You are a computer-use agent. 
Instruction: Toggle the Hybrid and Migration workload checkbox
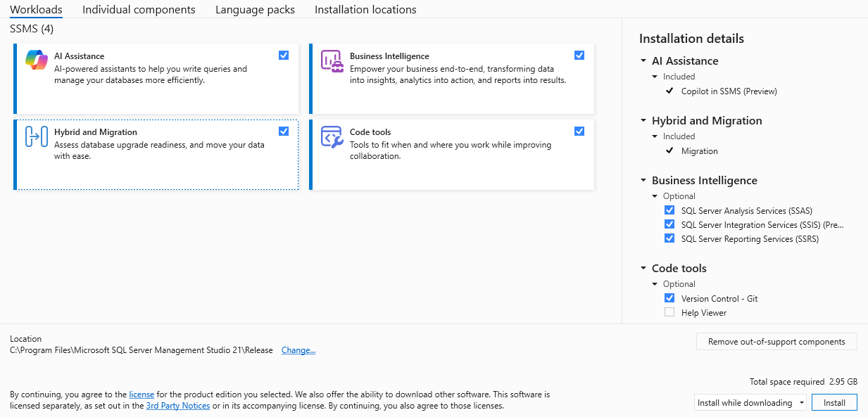(x=284, y=131)
